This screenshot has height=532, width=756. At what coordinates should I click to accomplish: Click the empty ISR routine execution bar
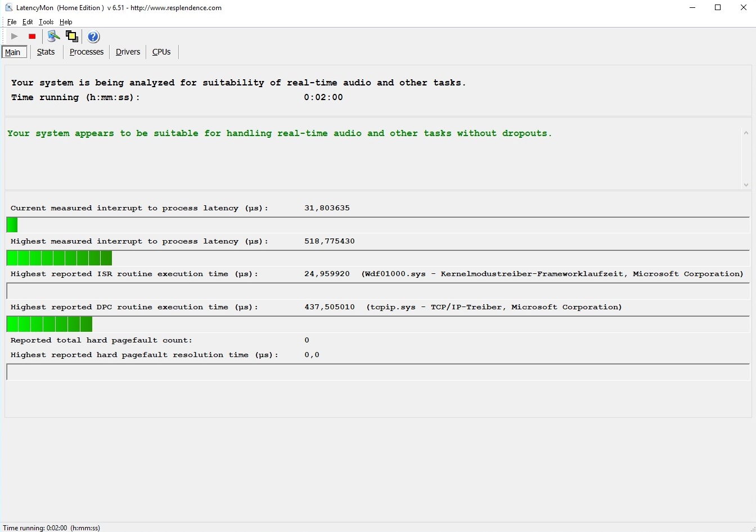click(x=378, y=291)
